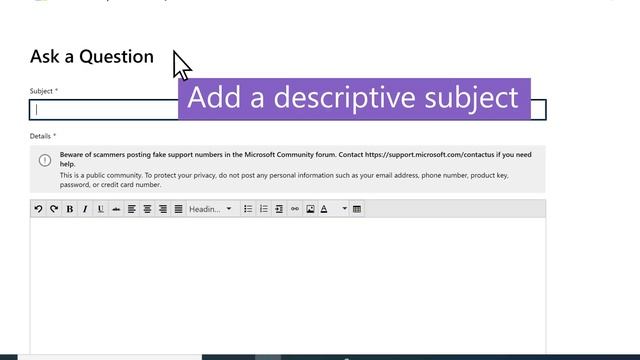Open the Heading style dropdown

coord(211,209)
